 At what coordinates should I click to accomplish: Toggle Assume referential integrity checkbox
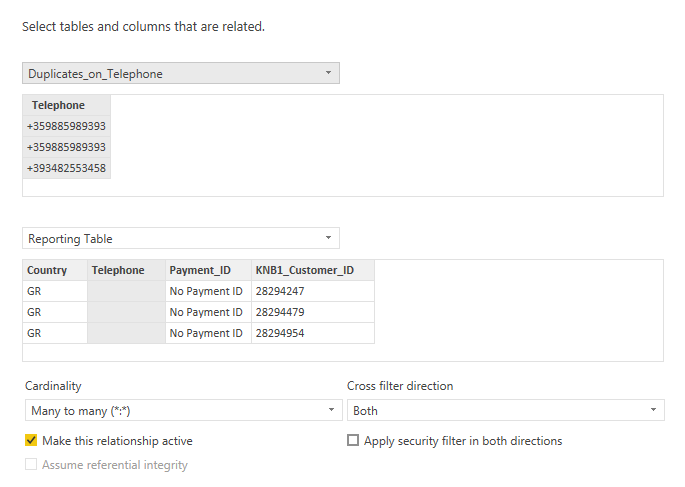[31, 464]
